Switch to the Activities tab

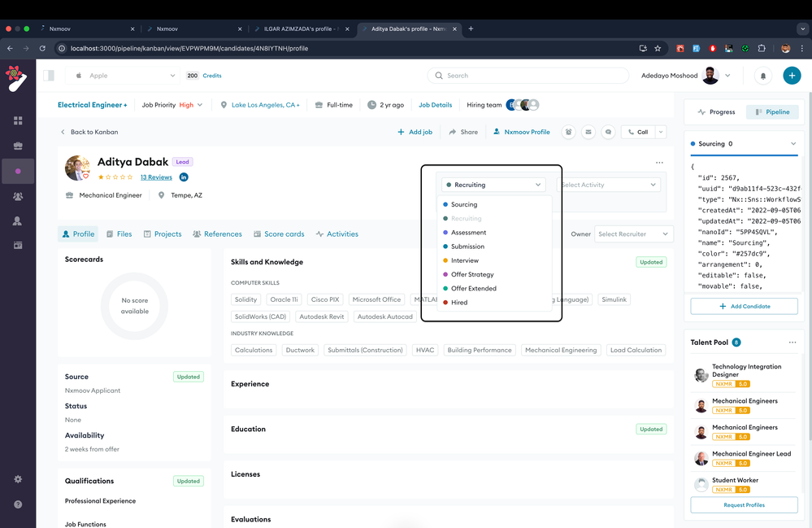[x=337, y=234]
